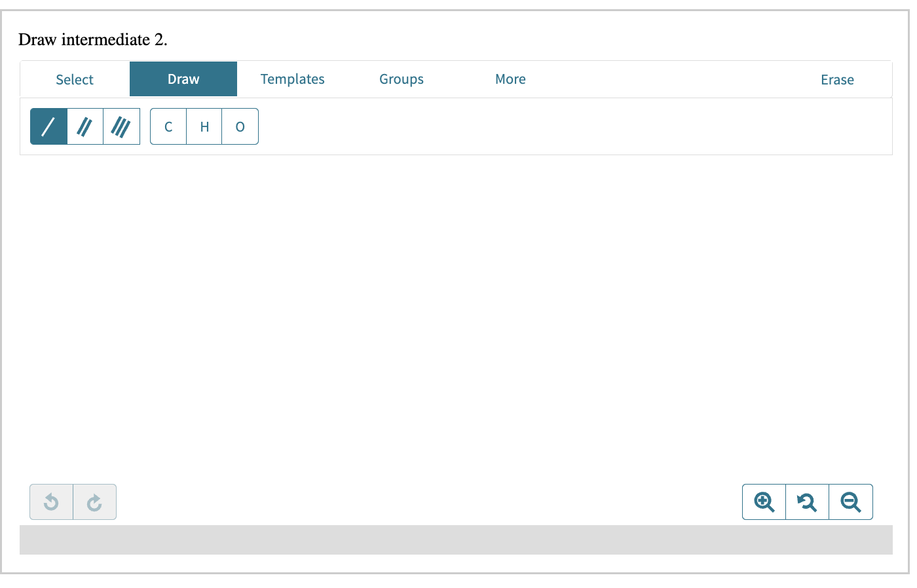Open the More menu
This screenshot has height=588, width=917.
[x=510, y=79]
